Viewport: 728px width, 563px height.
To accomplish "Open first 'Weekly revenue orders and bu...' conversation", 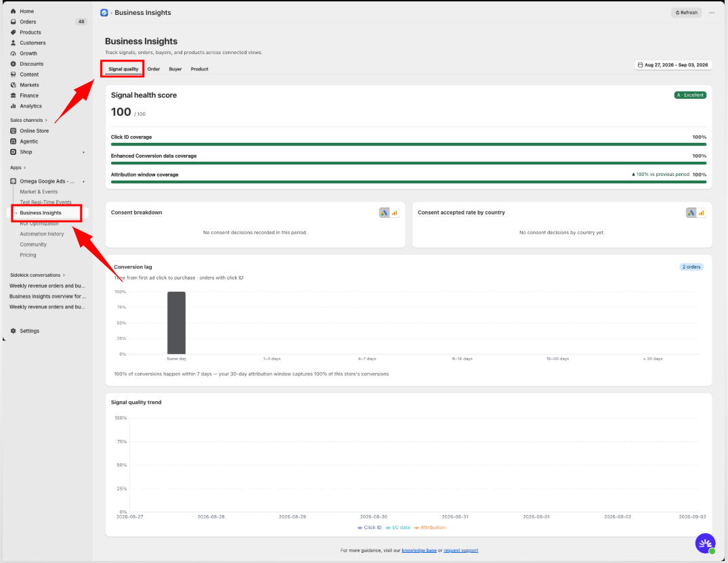I will click(47, 286).
